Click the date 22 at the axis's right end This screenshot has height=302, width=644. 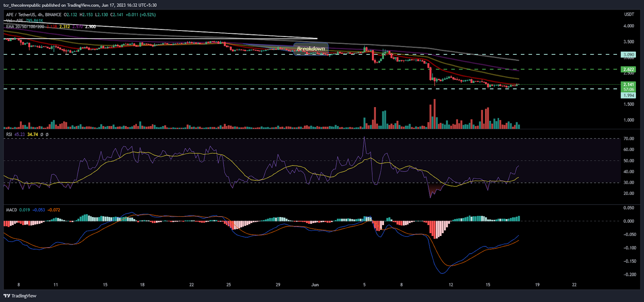[x=574, y=285]
